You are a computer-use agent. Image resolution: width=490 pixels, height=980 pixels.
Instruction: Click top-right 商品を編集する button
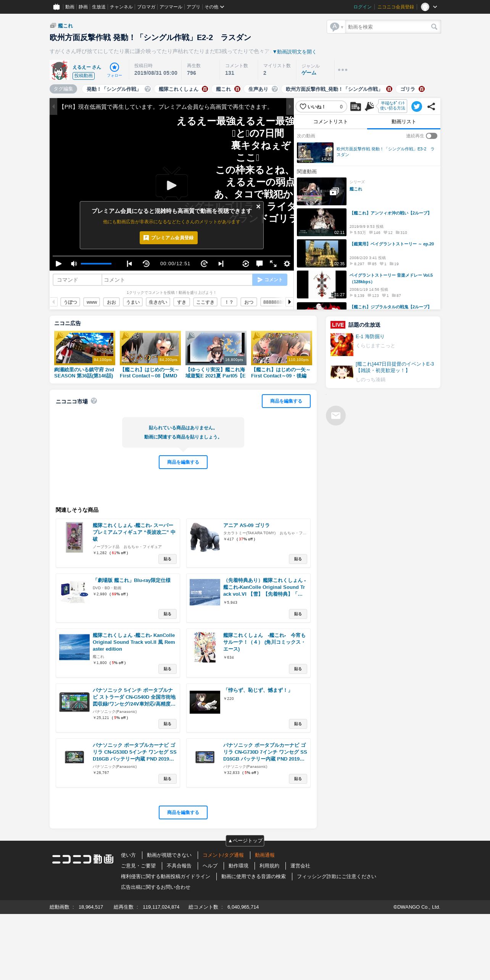coord(286,401)
